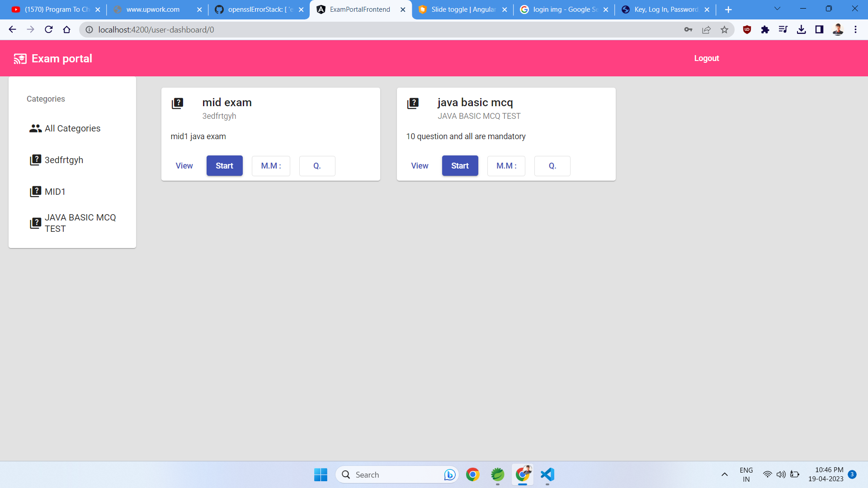
Task: Open the Visual Studio Code from taskbar
Action: [x=547, y=474]
